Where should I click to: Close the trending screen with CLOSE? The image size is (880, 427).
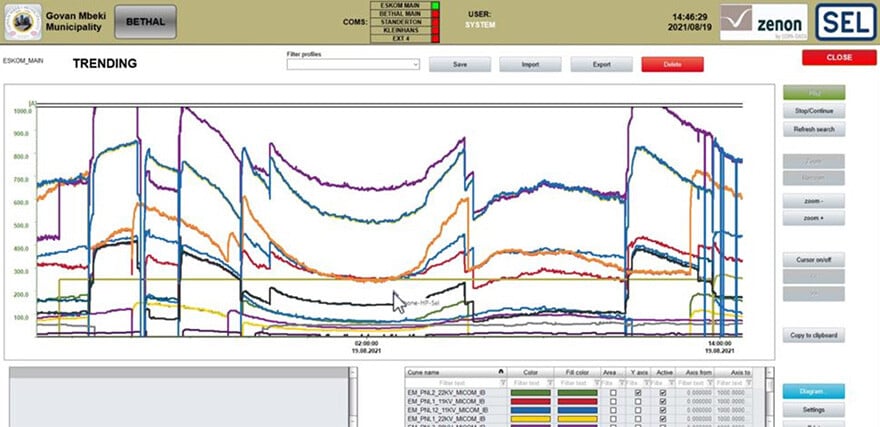coord(839,57)
